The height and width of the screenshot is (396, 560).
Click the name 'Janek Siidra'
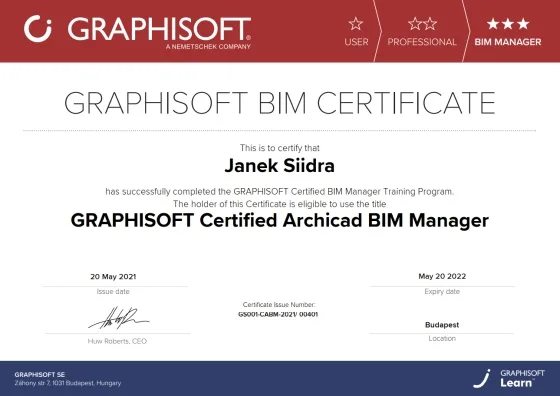click(280, 166)
